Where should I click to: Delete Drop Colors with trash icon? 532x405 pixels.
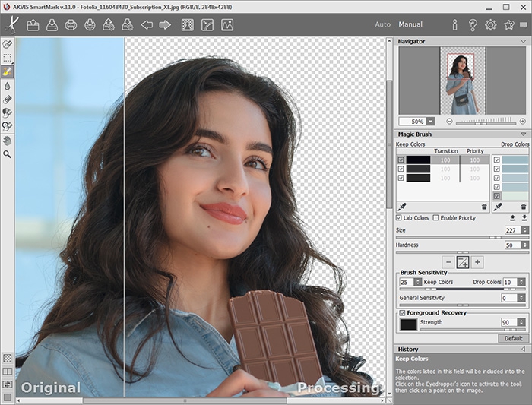pos(524,207)
